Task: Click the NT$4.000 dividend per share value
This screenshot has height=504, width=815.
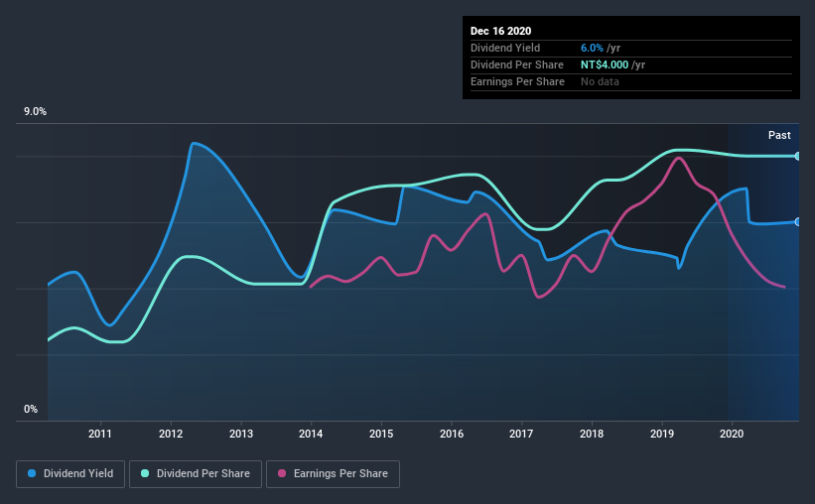Action: (605, 64)
